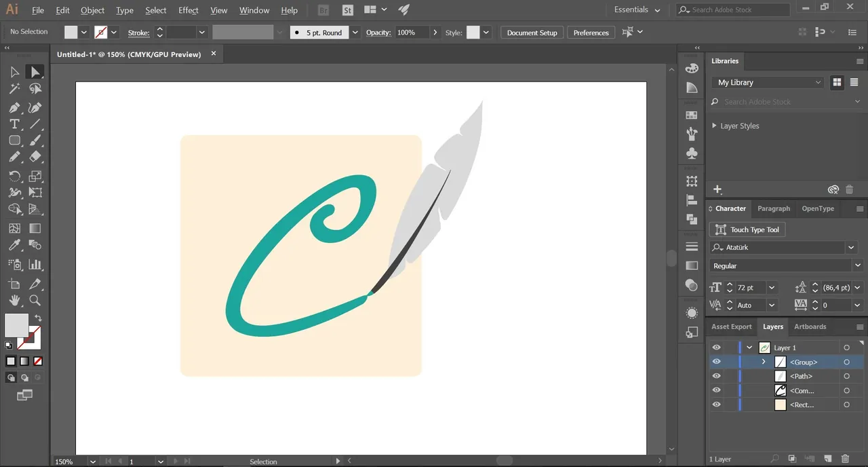The image size is (868, 467).
Task: Select the Free Transform tool
Action: click(35, 193)
